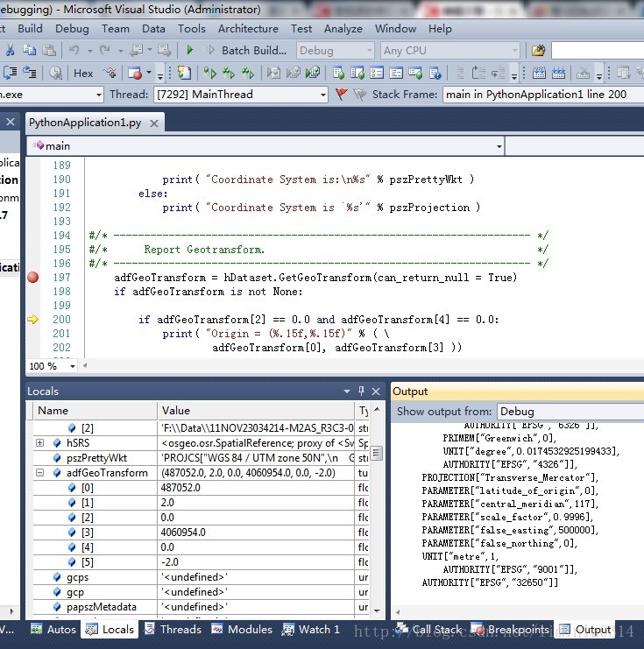644x649 pixels.
Task: Click the find-in-files icon right of Any CPU
Action: [538, 51]
